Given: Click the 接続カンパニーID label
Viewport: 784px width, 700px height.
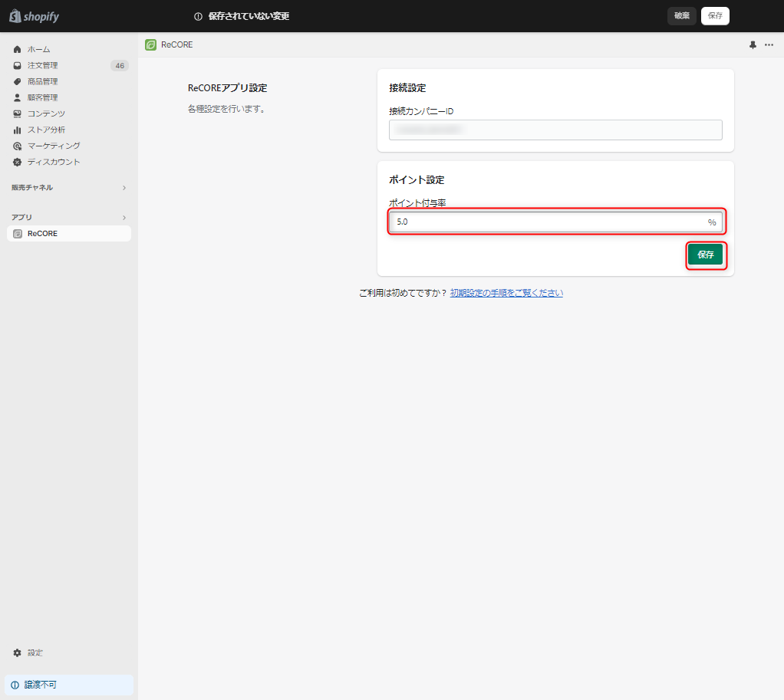Looking at the screenshot, I should coord(421,111).
